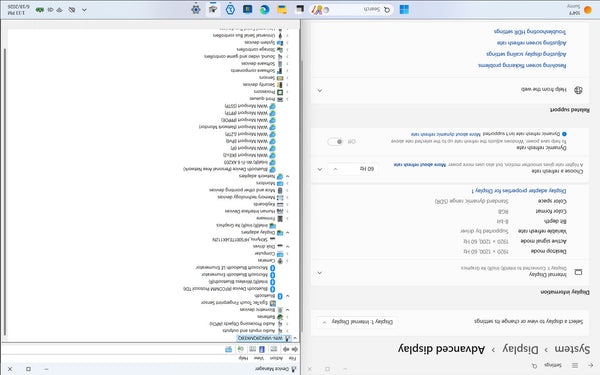Click Scan for hardware changes toolbar icon
This screenshot has height=375, width=600.
point(240,349)
